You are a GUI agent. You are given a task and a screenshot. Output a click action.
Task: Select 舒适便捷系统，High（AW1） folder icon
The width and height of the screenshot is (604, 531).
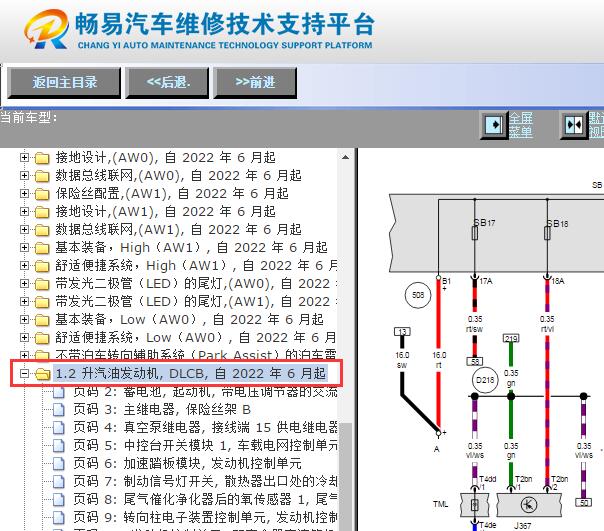point(42,266)
